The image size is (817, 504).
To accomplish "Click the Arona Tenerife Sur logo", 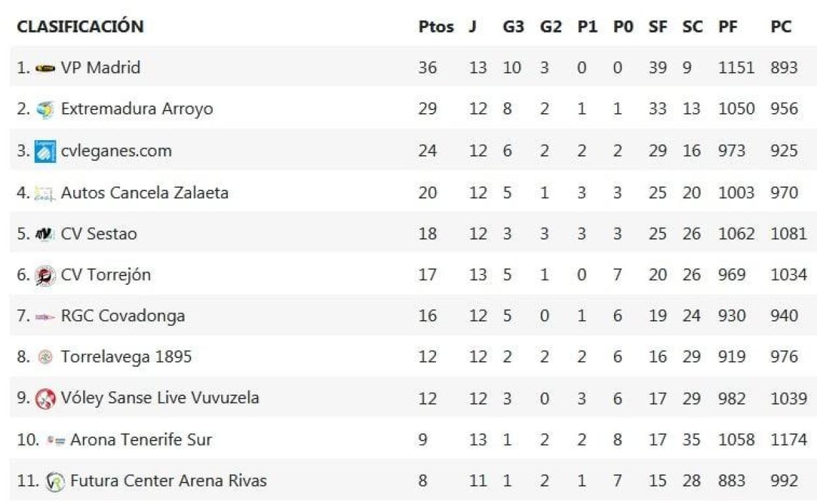I will [x=54, y=441].
